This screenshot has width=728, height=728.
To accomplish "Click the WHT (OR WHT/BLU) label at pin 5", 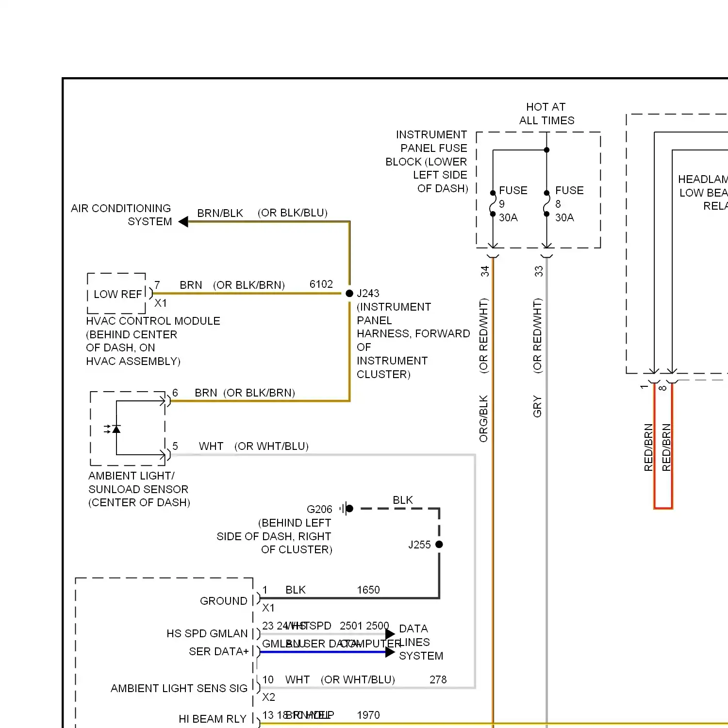I will point(254,446).
